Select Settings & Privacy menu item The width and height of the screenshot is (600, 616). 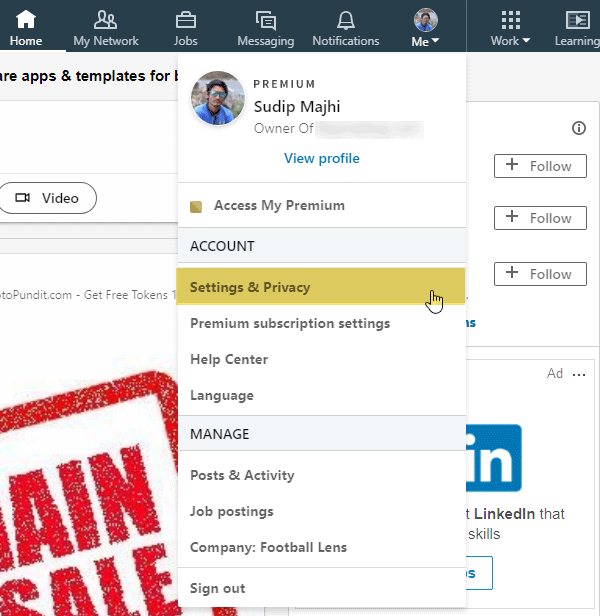(x=321, y=287)
